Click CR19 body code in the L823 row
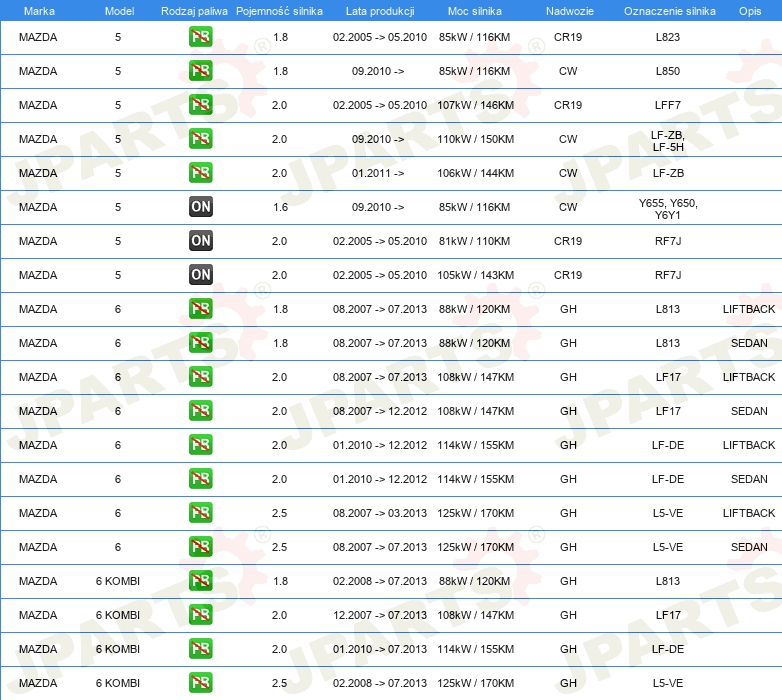Screen dimensions: 782x700 tap(568, 37)
